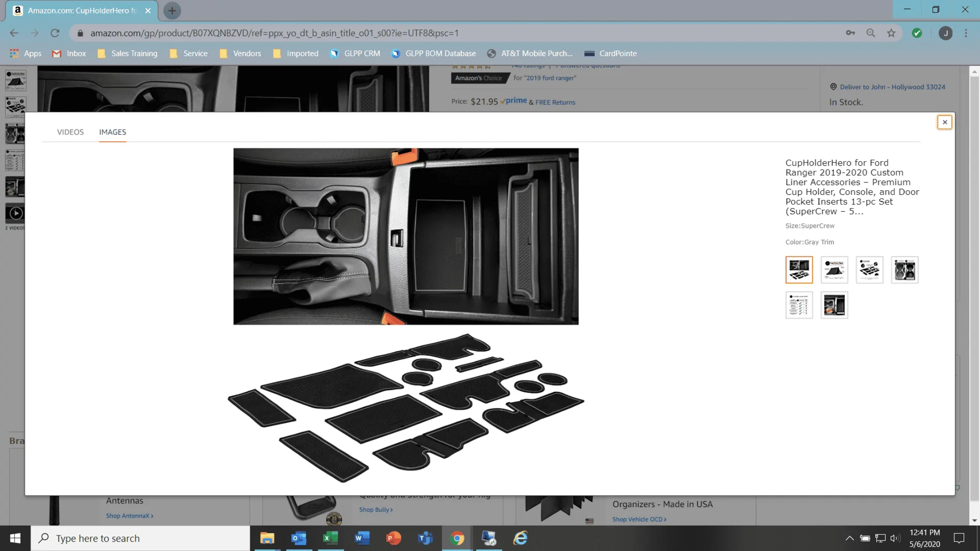Go back to previous page
980x551 pixels.
point(14,33)
